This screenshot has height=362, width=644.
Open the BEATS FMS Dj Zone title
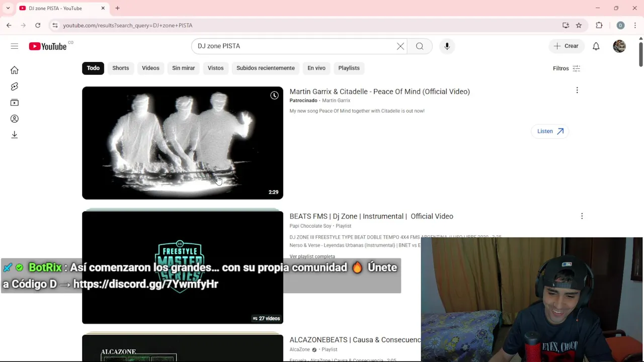coord(371,216)
